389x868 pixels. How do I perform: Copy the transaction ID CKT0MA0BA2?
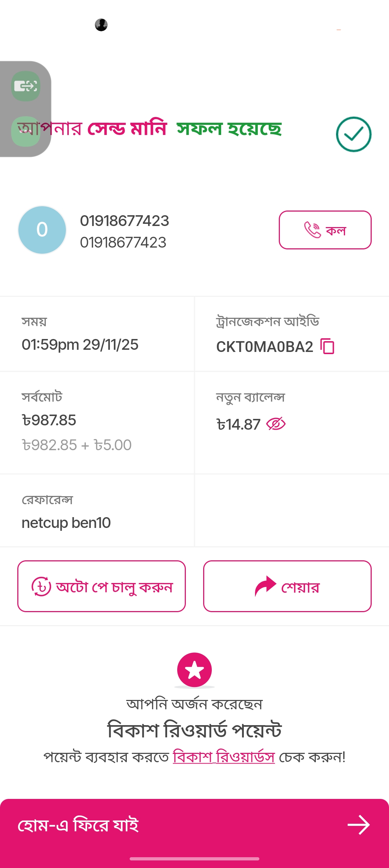pyautogui.click(x=327, y=347)
